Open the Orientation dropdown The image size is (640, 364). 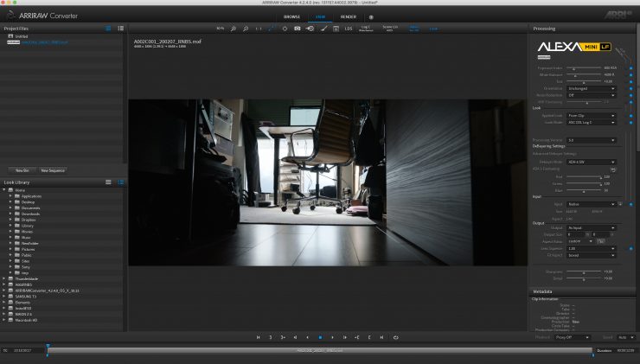coord(592,88)
